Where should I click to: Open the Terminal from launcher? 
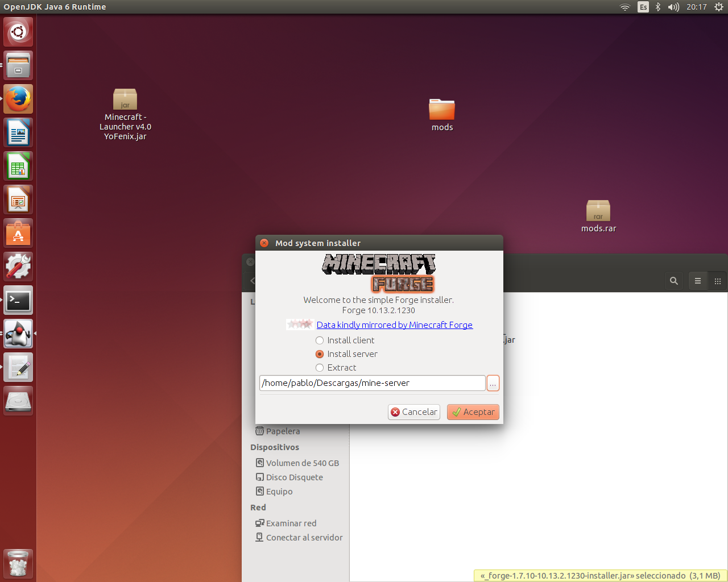(18, 300)
